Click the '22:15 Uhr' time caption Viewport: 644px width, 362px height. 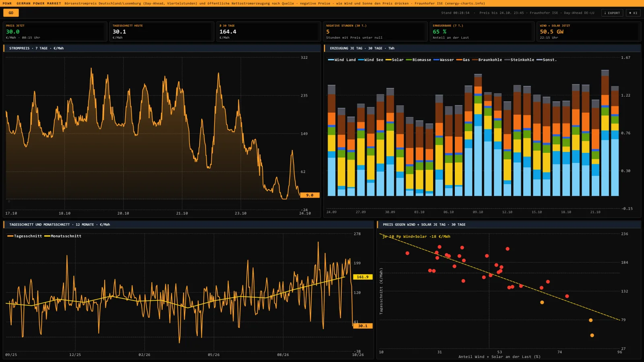[x=549, y=38]
